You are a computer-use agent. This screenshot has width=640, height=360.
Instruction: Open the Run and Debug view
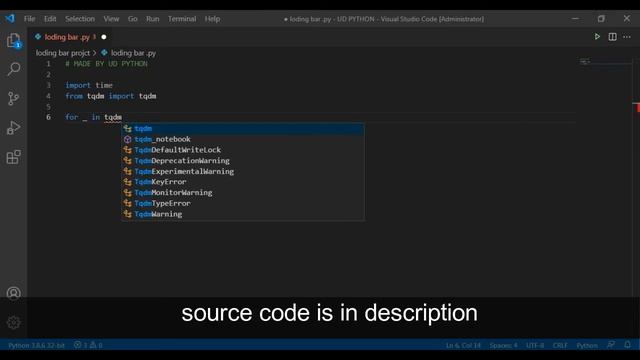coord(13,128)
